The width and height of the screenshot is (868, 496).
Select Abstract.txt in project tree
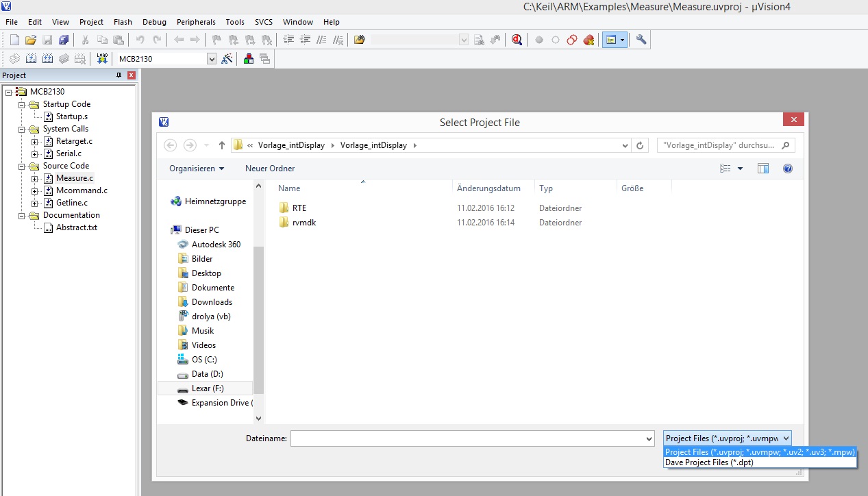click(77, 227)
